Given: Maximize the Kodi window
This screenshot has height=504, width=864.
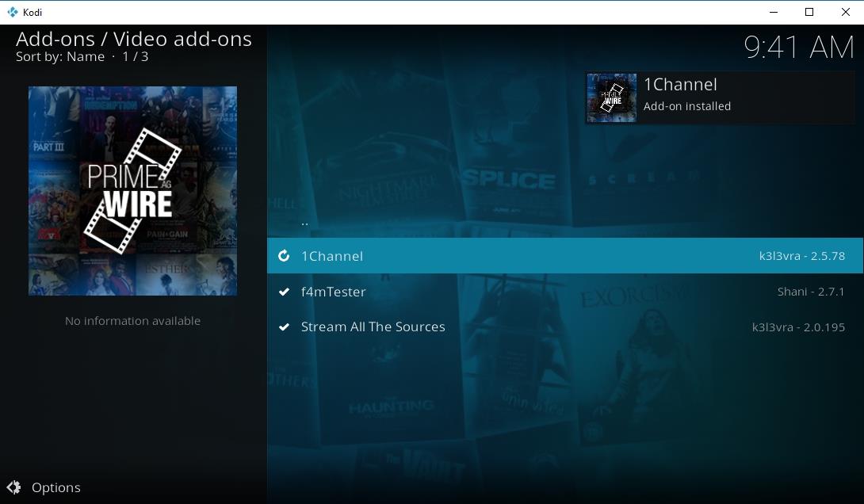Looking at the screenshot, I should (x=809, y=12).
